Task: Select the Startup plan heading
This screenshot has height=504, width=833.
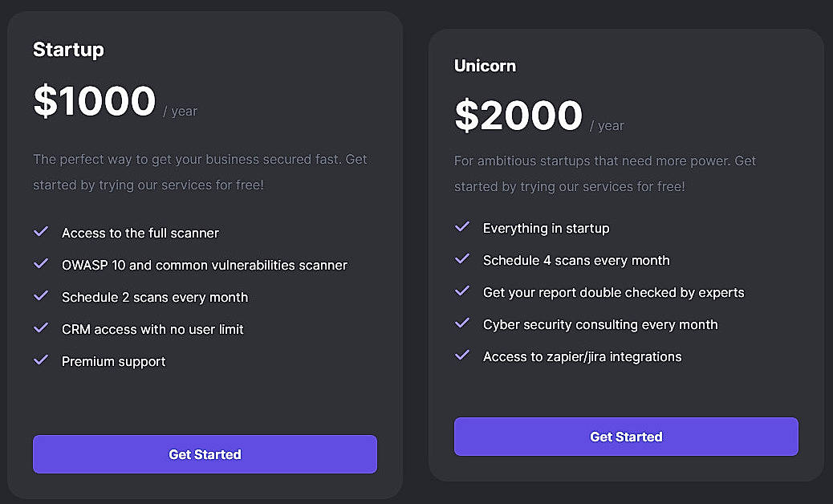Action: pos(68,50)
